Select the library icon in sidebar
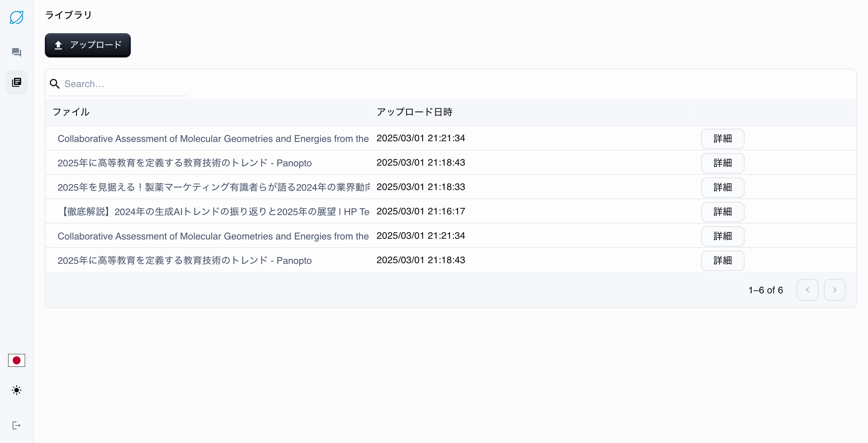This screenshot has height=443, width=868. click(x=16, y=82)
